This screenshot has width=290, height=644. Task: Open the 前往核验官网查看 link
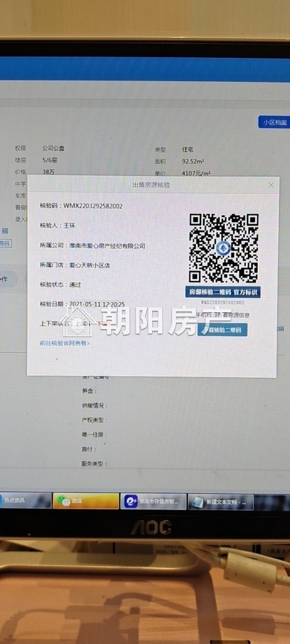[64, 343]
